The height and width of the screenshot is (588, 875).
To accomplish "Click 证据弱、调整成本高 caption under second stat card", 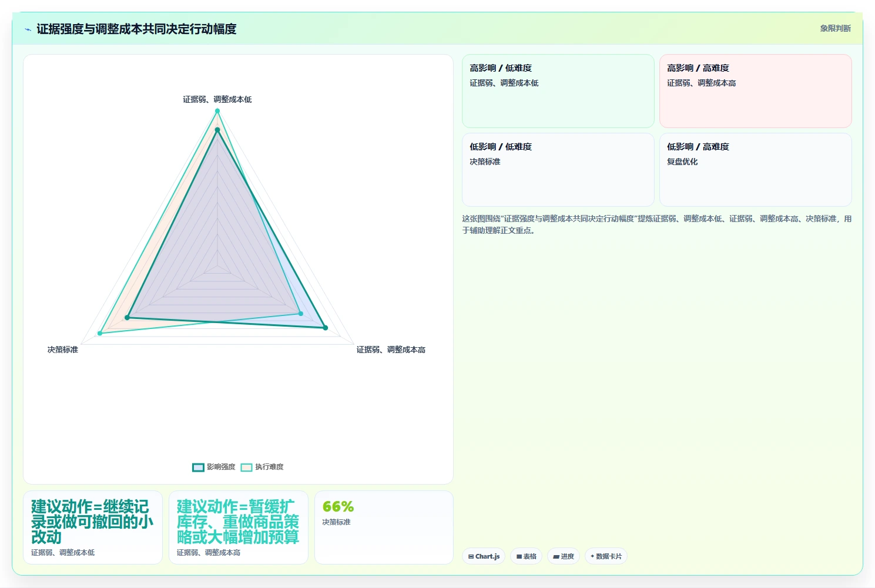I will tap(209, 553).
